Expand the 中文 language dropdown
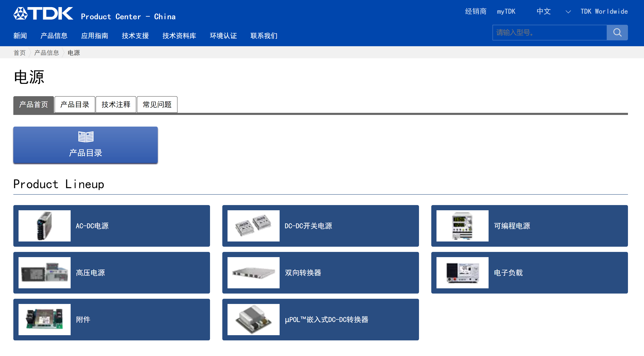This screenshot has height=356, width=644. 554,11
